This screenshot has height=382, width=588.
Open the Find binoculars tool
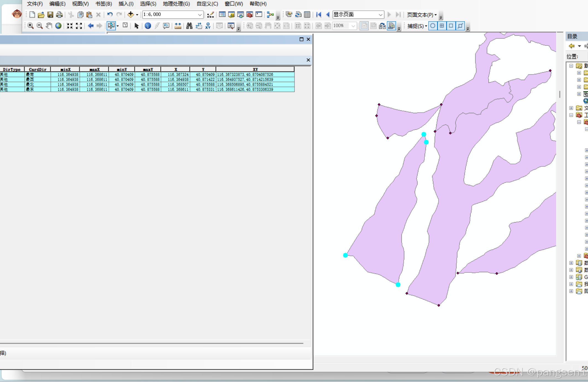(x=189, y=26)
